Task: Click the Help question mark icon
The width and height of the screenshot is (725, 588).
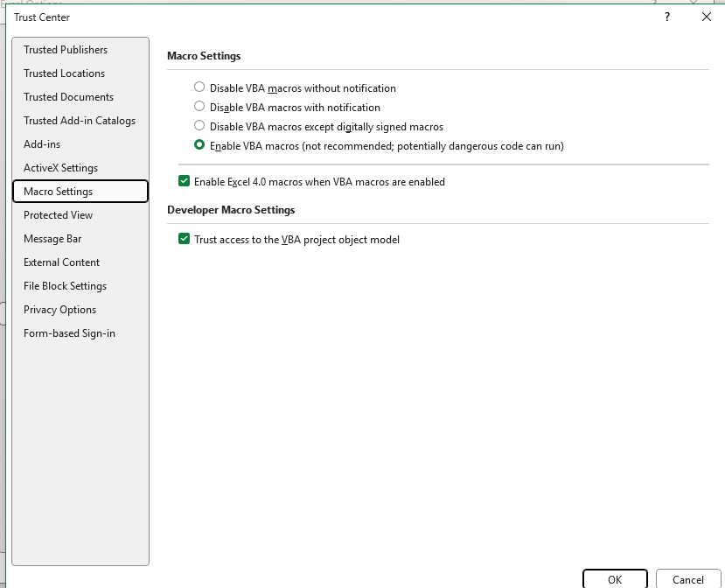Action: 666,17
